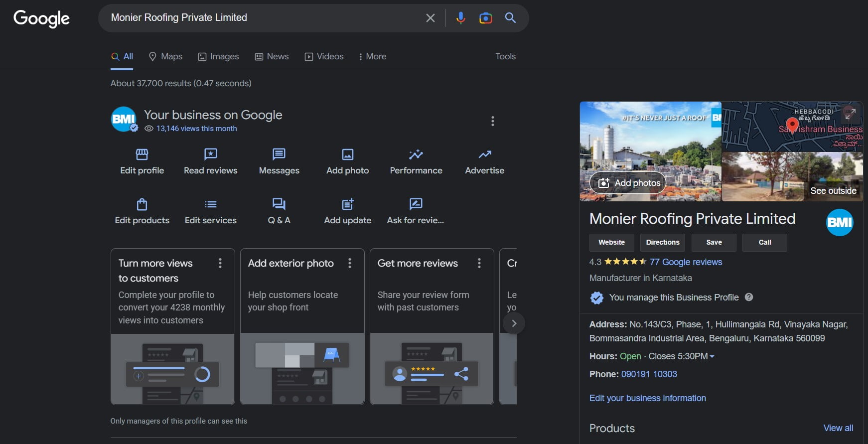Click the Manufacturer in Karnataka text

coord(641,278)
